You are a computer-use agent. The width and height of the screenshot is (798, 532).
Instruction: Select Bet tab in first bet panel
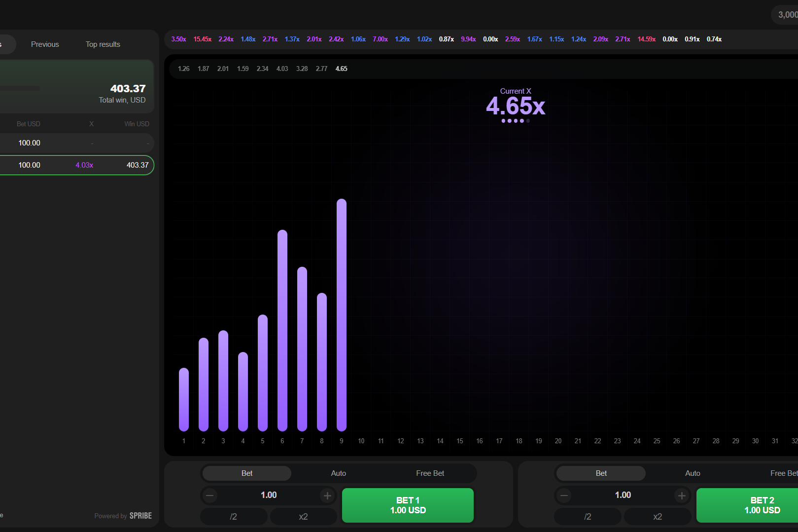247,473
